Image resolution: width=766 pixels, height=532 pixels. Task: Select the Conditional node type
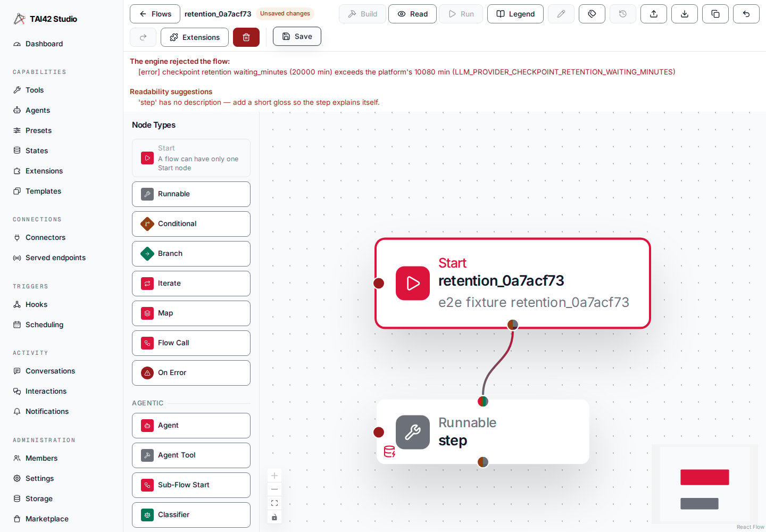191,224
